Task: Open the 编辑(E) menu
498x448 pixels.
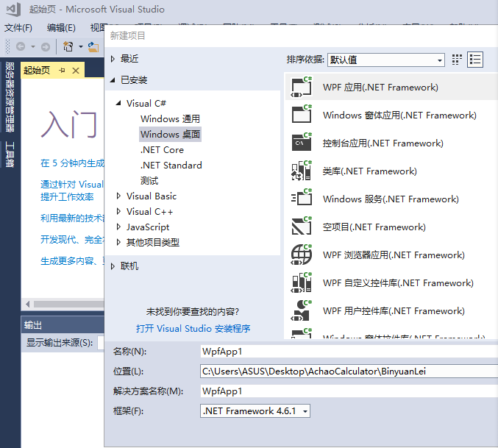Action: [x=61, y=28]
